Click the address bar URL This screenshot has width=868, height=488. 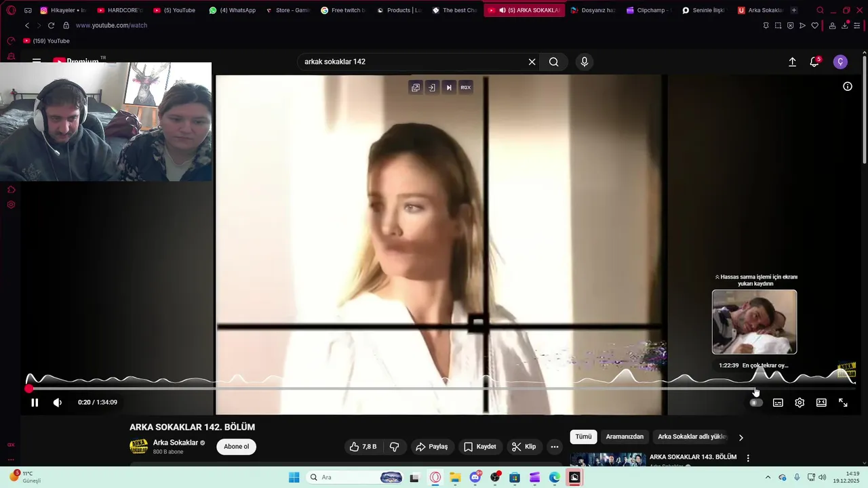(x=111, y=25)
